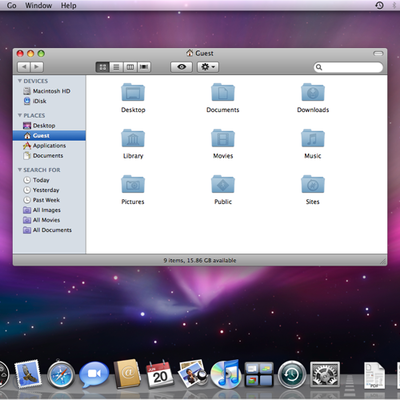Open the Pictures folder

click(133, 184)
